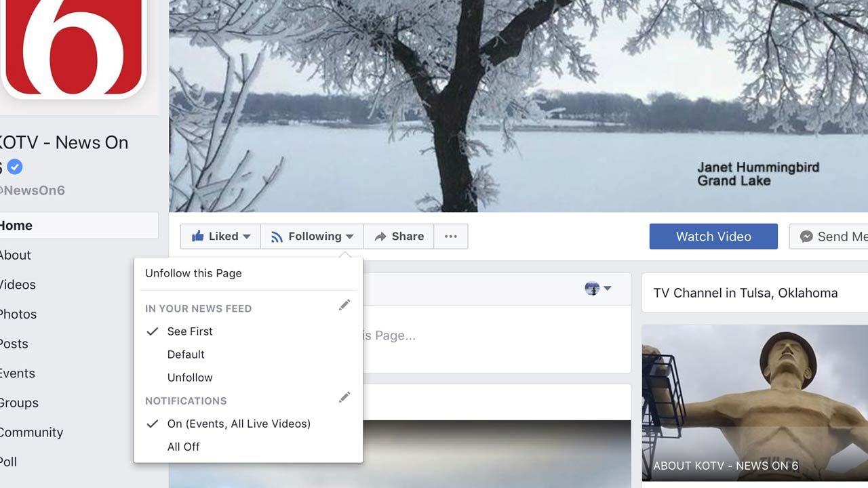
Task: Open the Events section from the sidebar
Action: point(17,373)
